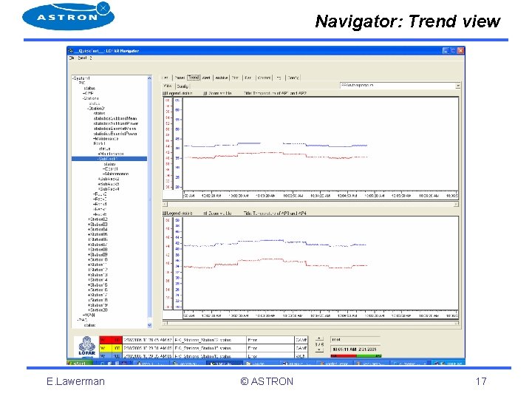Click the 10:05:11 AM date-time field
This screenshot has height=399, width=532.
point(355,349)
